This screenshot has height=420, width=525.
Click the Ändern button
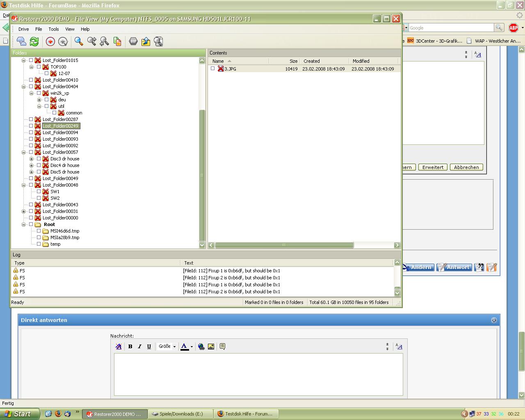[x=418, y=267]
